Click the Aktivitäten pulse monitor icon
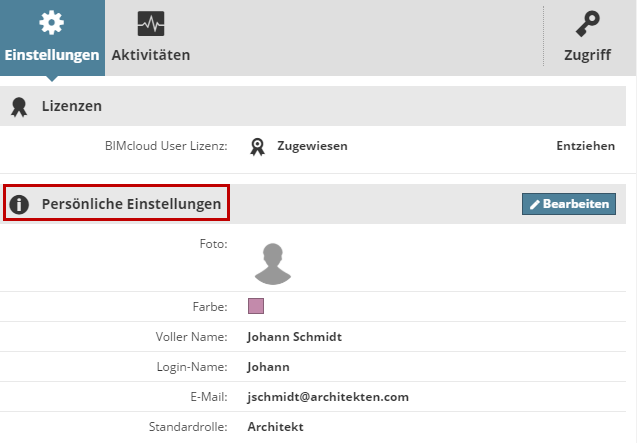Screen dimensions: 637x443 coord(151,23)
